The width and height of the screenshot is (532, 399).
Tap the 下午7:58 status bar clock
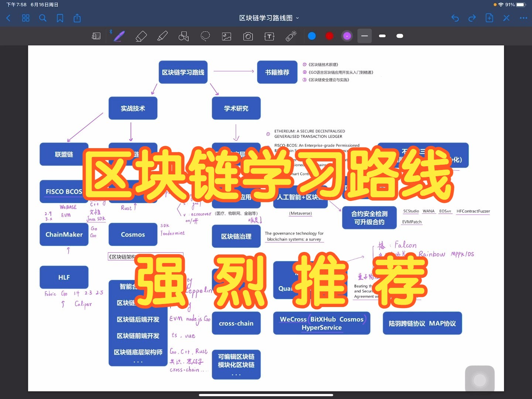tap(17, 5)
